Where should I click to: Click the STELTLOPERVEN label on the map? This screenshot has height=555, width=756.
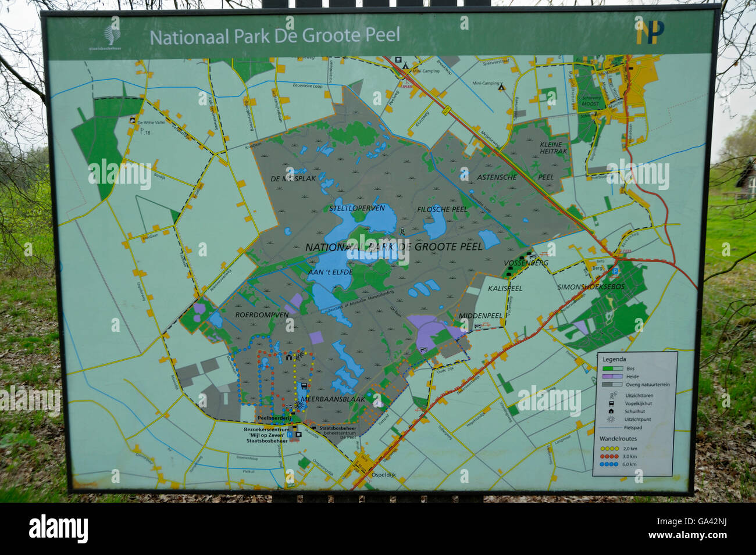pos(357,208)
